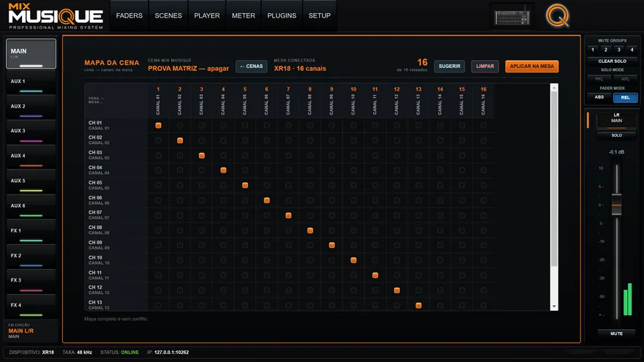Select the FX 4 bus

coord(31,306)
